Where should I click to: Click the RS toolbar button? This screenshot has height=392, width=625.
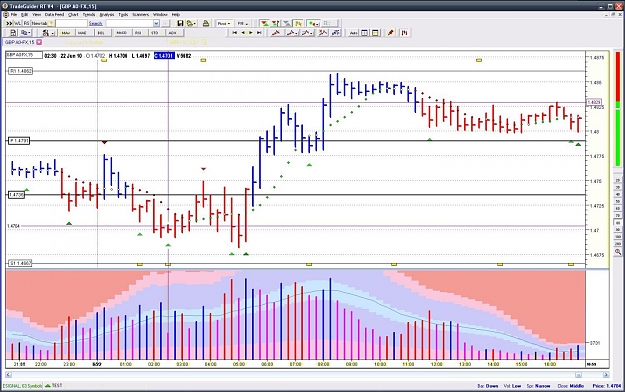pyautogui.click(x=26, y=24)
